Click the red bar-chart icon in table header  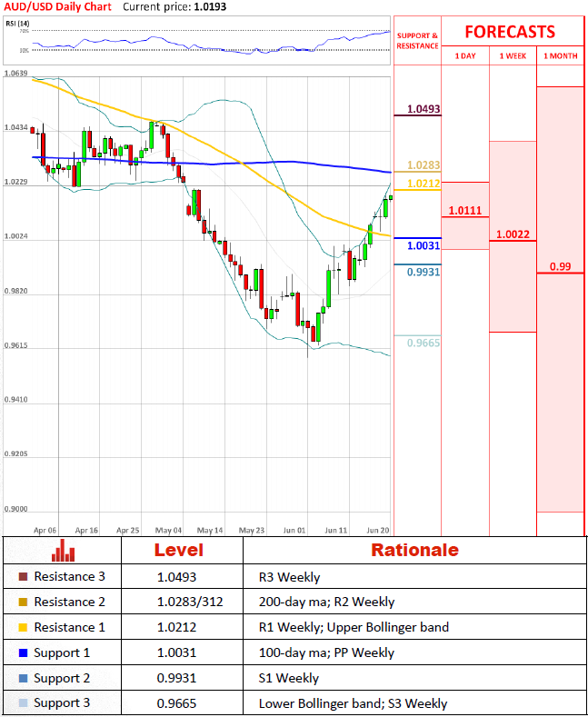coord(63,550)
